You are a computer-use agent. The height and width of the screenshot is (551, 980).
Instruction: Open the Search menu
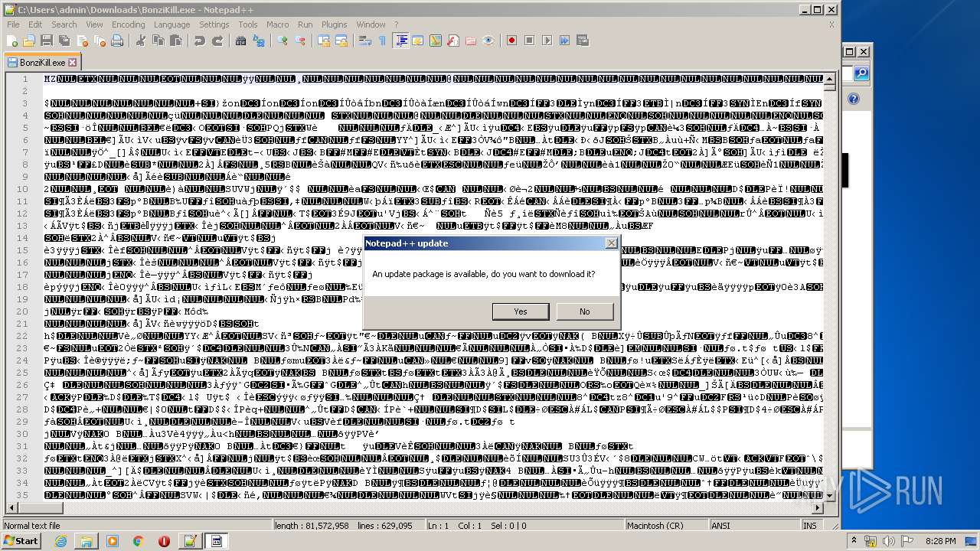(x=64, y=24)
